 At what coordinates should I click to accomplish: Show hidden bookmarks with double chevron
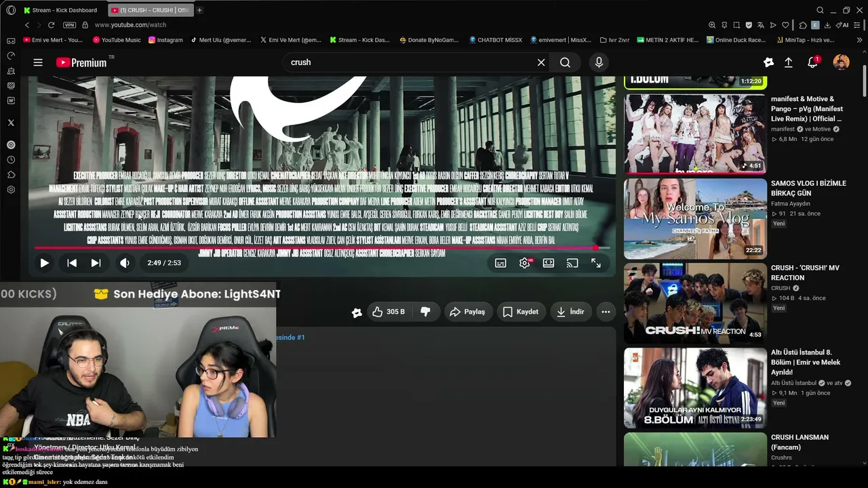point(859,40)
